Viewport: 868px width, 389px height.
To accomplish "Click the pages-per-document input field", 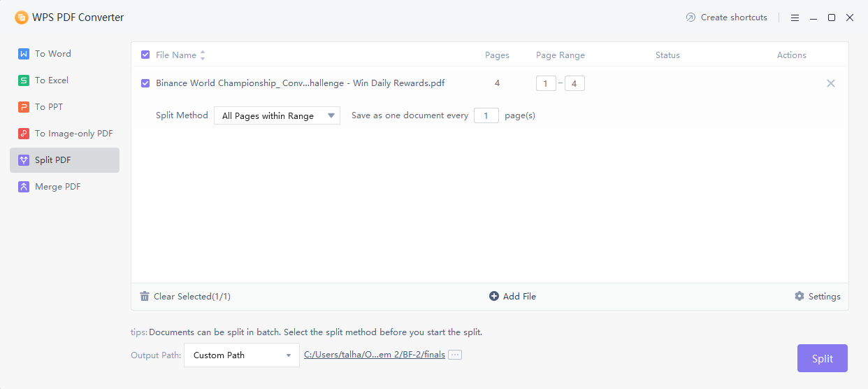I will coord(486,116).
